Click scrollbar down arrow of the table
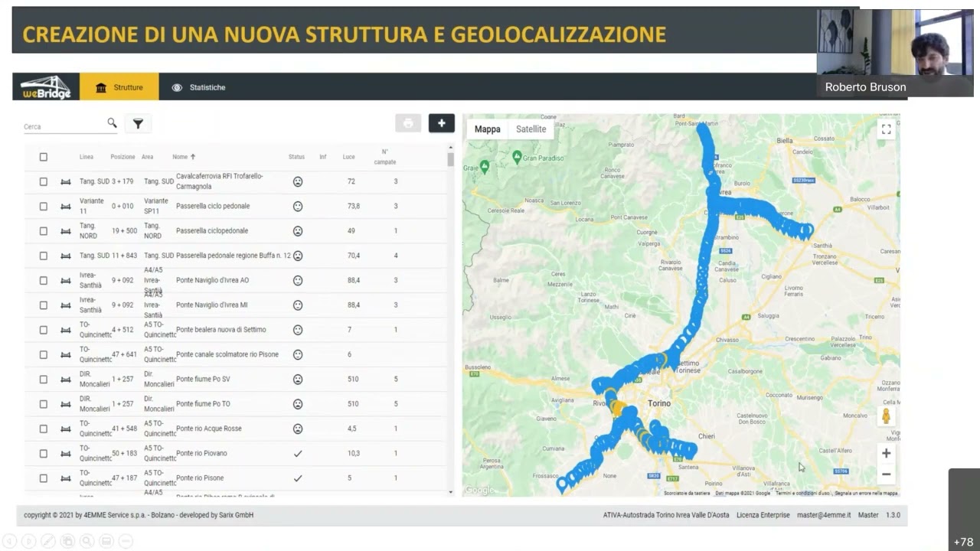The image size is (980, 551). coord(450,492)
